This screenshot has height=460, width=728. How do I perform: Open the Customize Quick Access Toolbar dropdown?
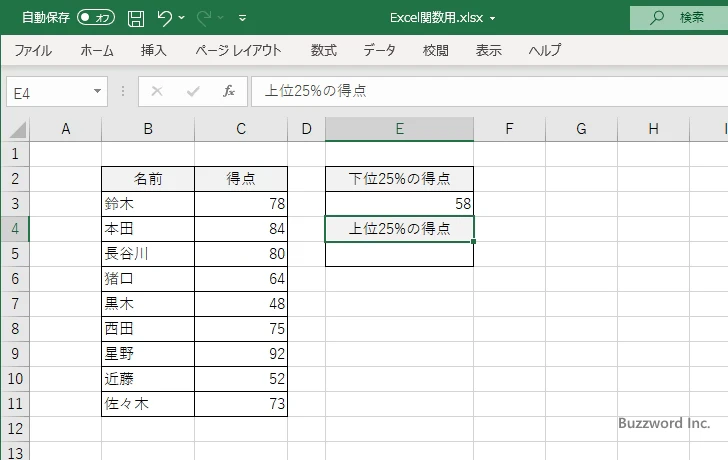pos(242,18)
